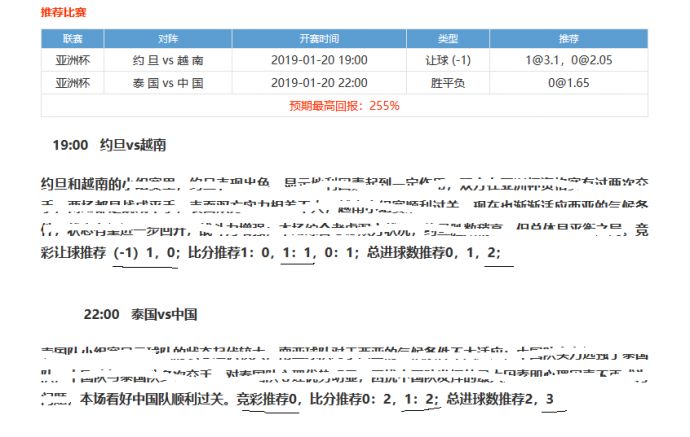Click the 19:00 约旦vs越南 section heading

point(109,145)
